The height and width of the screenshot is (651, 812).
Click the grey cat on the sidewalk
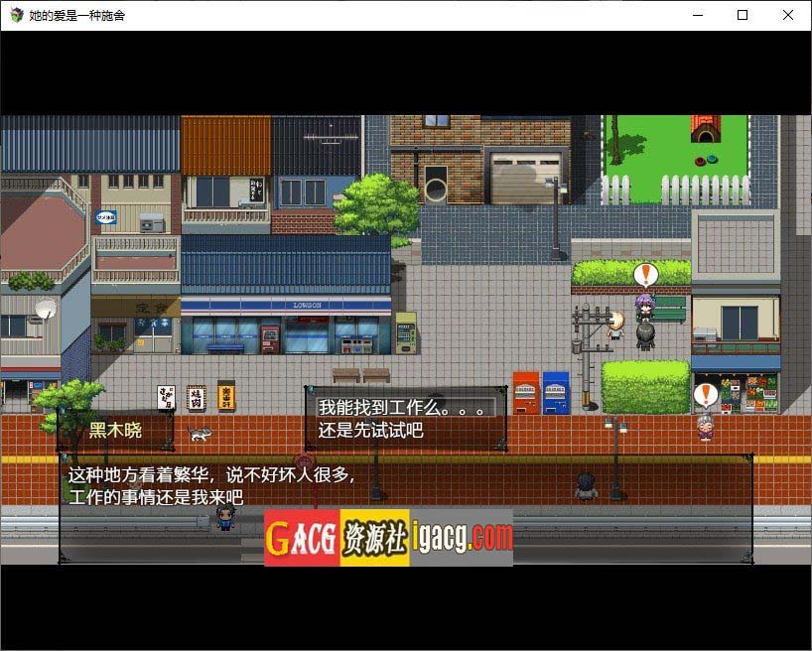[200, 434]
